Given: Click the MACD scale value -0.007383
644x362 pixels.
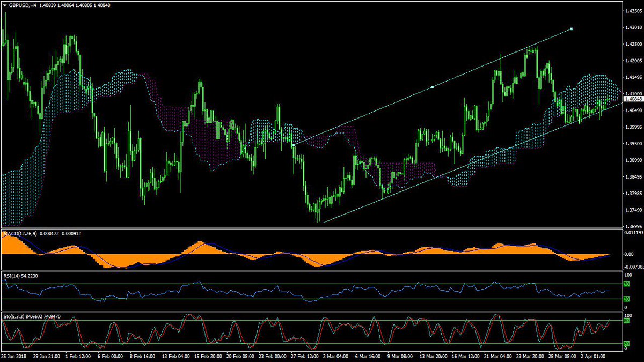Looking at the screenshot, I should pos(633,266).
